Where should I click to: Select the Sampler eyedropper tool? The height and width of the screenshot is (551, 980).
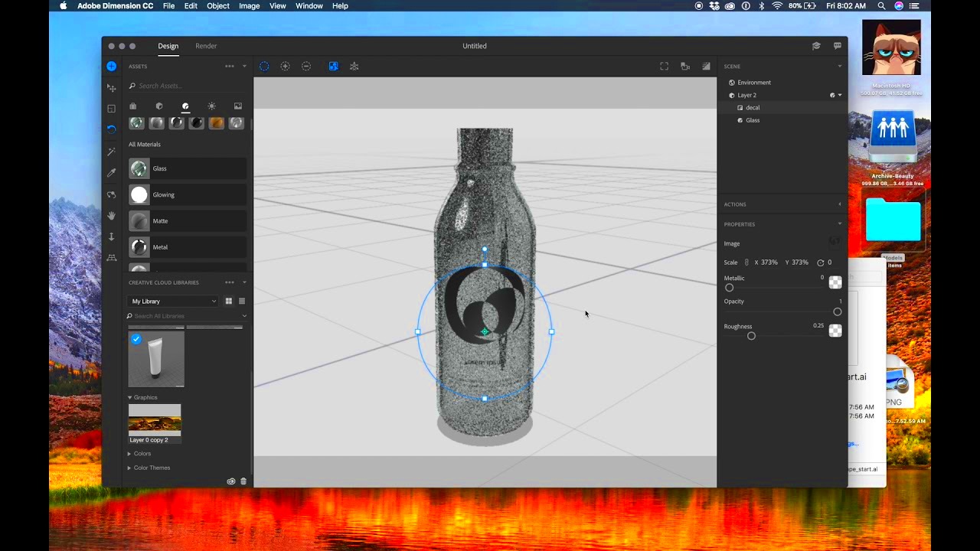(x=111, y=173)
